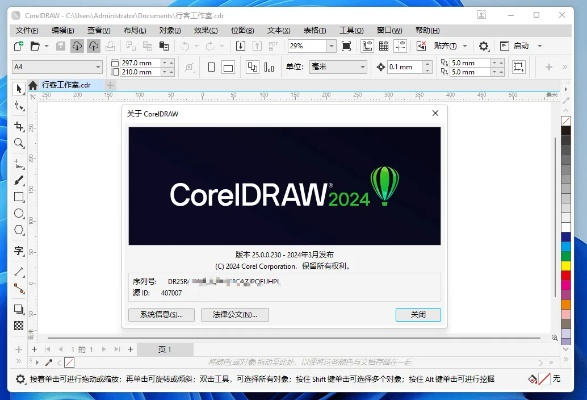The height and width of the screenshot is (400, 587).
Task: Pick the green palette swatch
Action: click(x=566, y=256)
